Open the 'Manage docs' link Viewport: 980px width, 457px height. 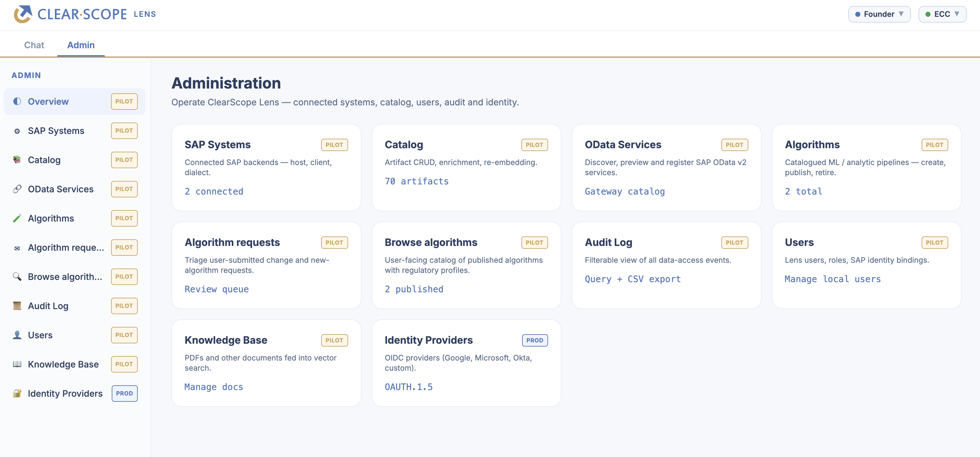(214, 387)
